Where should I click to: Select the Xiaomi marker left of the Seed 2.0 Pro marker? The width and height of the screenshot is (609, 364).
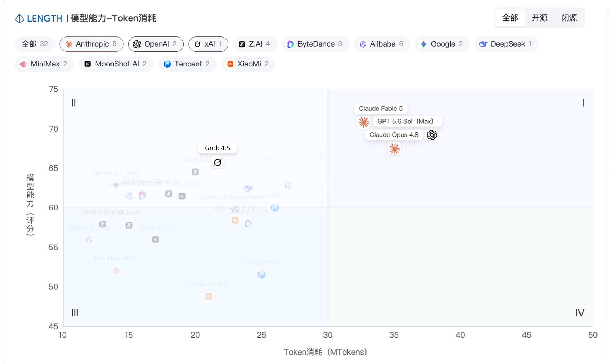click(235, 220)
